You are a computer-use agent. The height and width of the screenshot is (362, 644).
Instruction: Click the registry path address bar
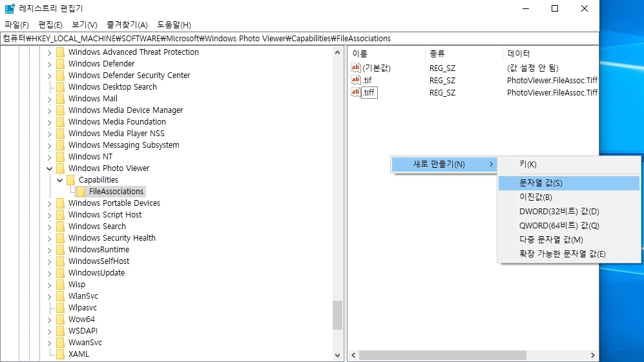300,39
